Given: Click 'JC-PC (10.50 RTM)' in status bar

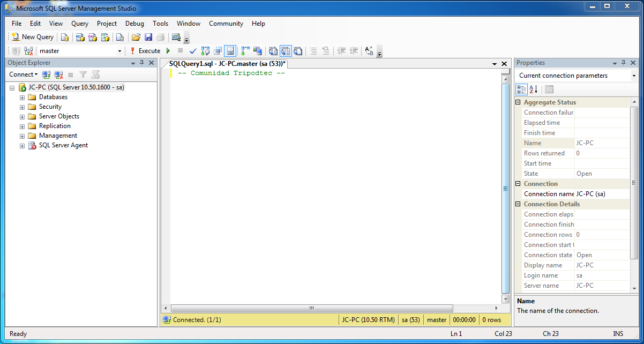Looking at the screenshot, I should point(368,320).
